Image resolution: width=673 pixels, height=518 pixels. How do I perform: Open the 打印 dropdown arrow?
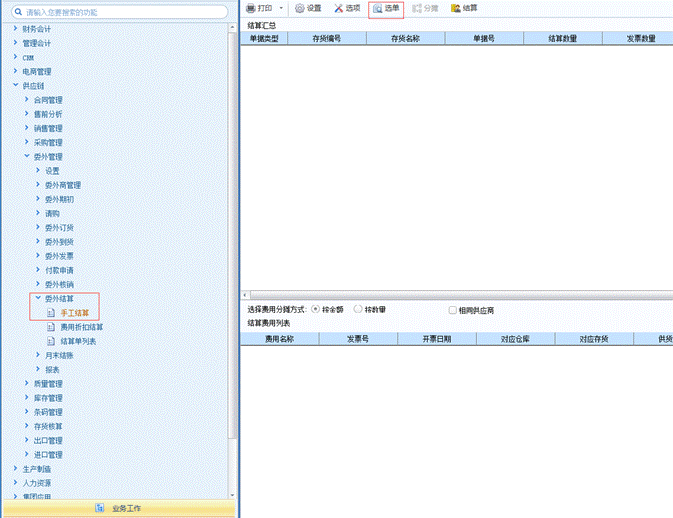click(281, 8)
